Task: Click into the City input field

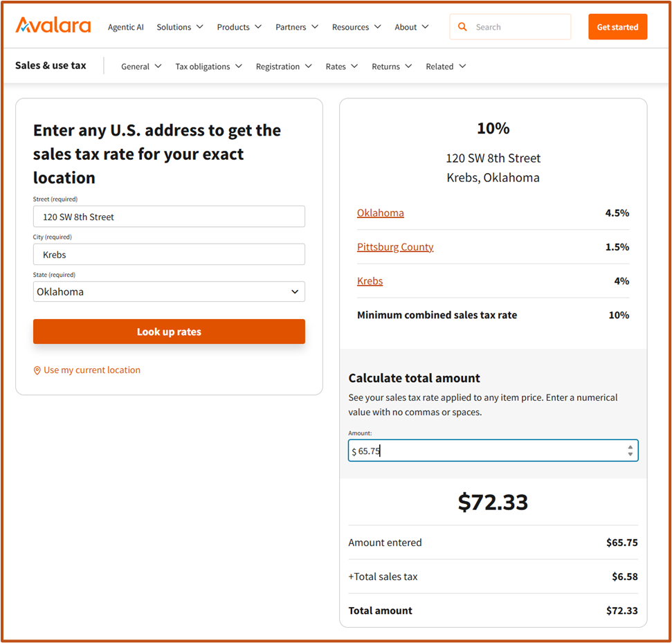Action: (x=169, y=255)
